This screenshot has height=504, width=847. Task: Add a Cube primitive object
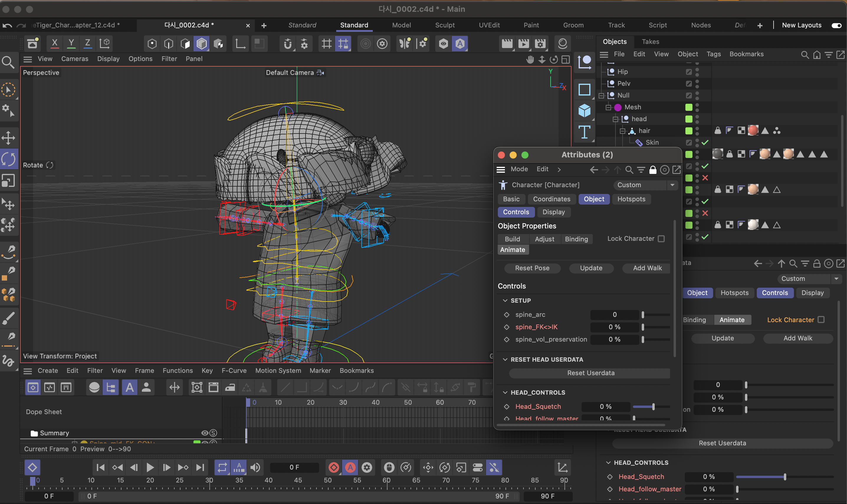coord(584,111)
